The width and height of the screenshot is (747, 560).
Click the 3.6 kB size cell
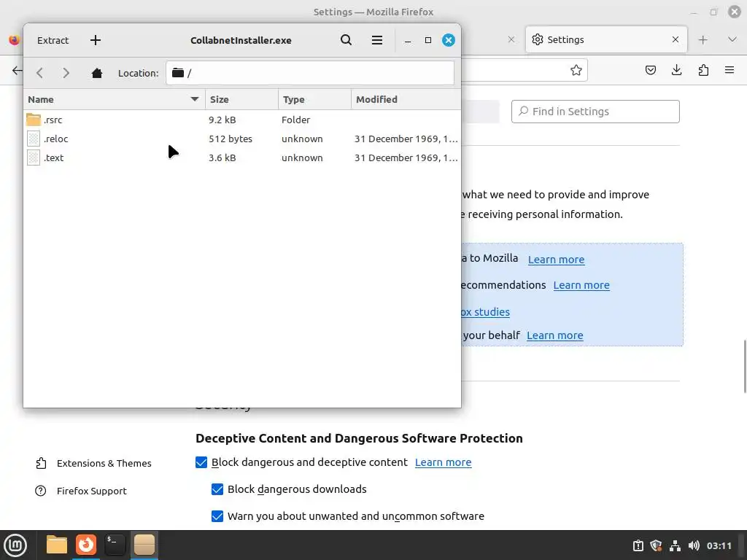tap(222, 158)
